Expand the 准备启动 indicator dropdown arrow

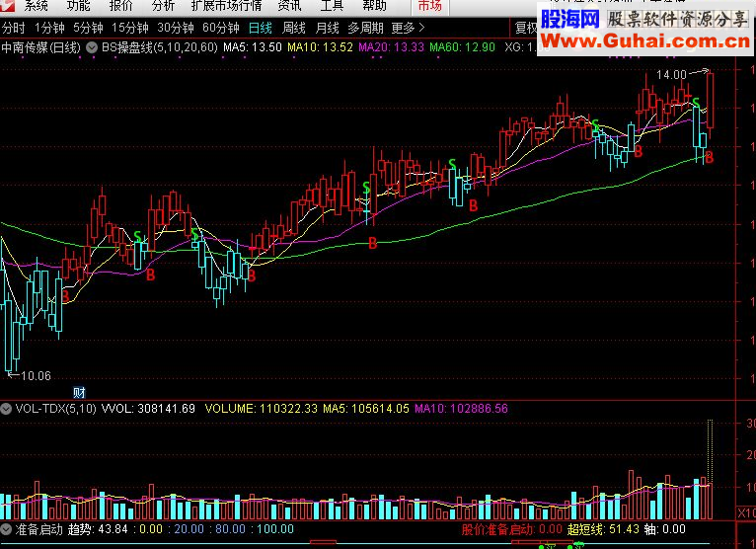[x=6, y=529]
